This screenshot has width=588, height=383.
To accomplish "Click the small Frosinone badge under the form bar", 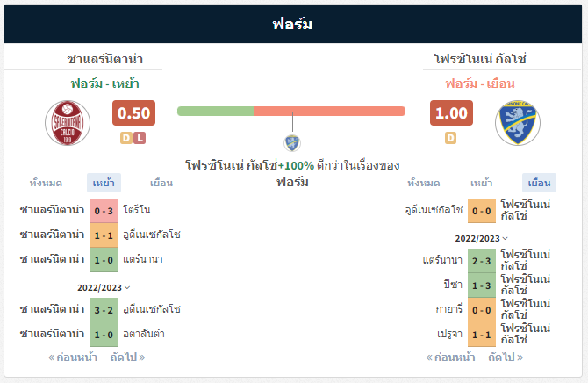I will [x=292, y=143].
